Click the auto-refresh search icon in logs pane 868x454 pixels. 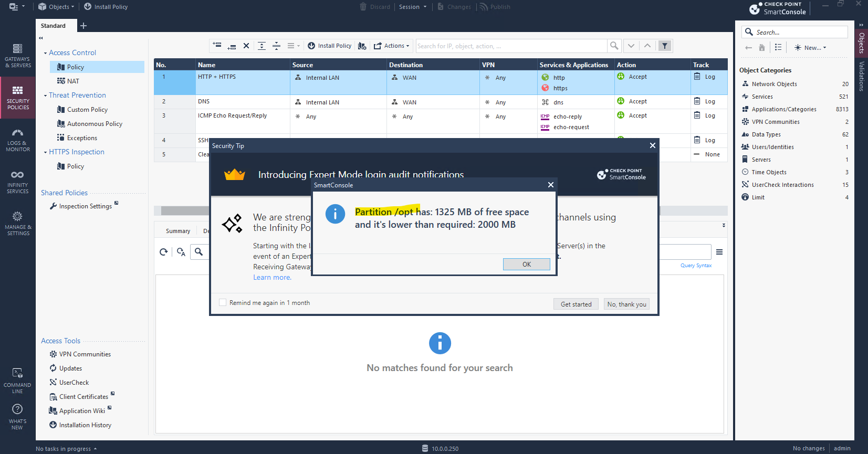coord(181,252)
